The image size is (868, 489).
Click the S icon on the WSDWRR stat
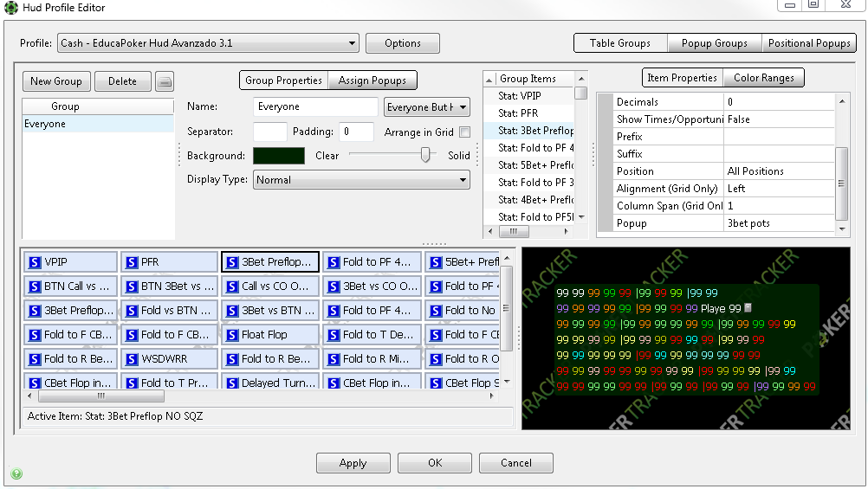(132, 359)
